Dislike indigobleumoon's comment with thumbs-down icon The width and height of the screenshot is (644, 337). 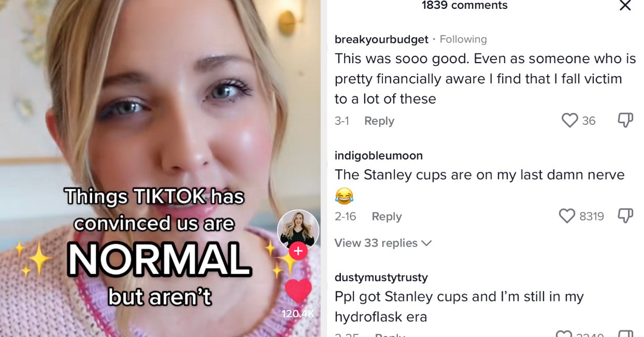tap(625, 216)
